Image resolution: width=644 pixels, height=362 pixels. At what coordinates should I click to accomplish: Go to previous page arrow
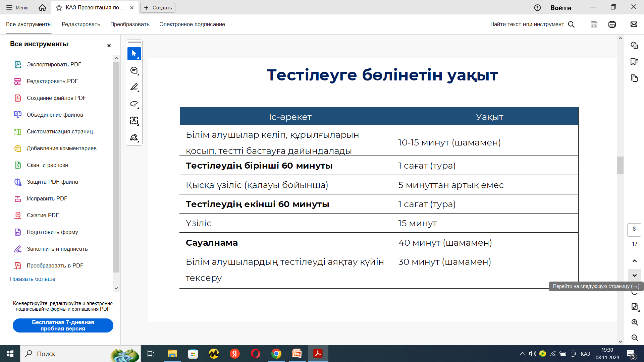pyautogui.click(x=634, y=261)
